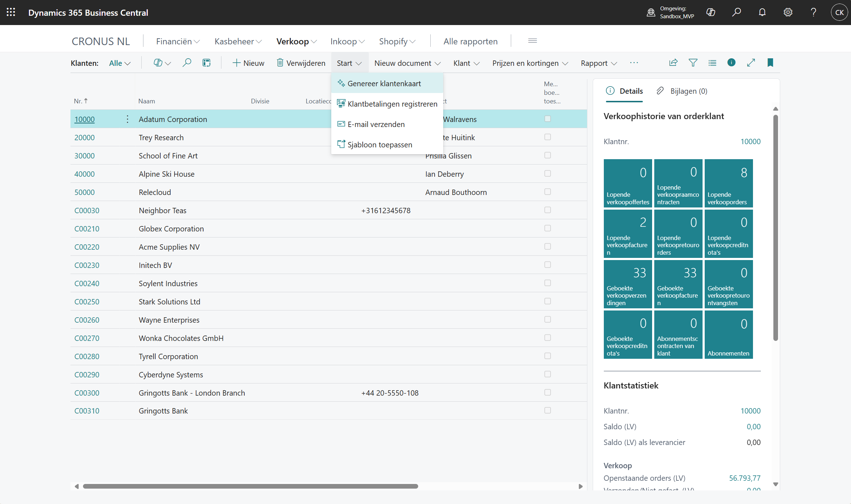The width and height of the screenshot is (851, 504).
Task: Open the filter pane funnel icon
Action: click(693, 63)
